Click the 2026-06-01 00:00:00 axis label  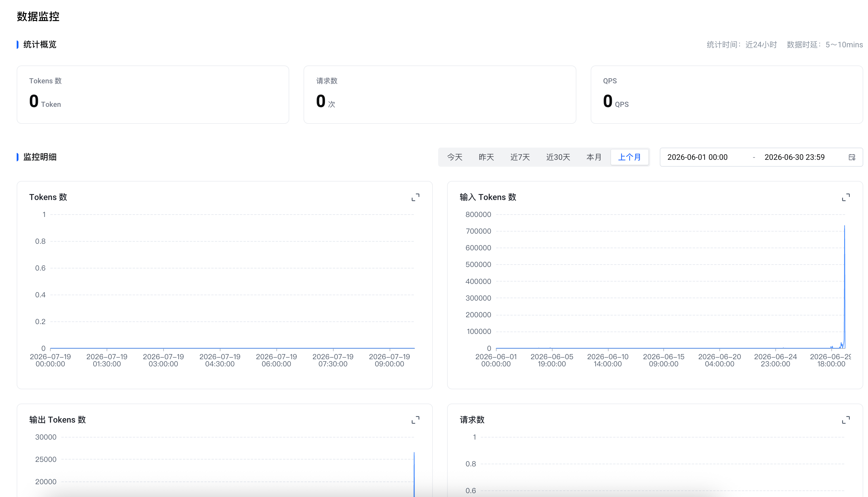click(496, 360)
